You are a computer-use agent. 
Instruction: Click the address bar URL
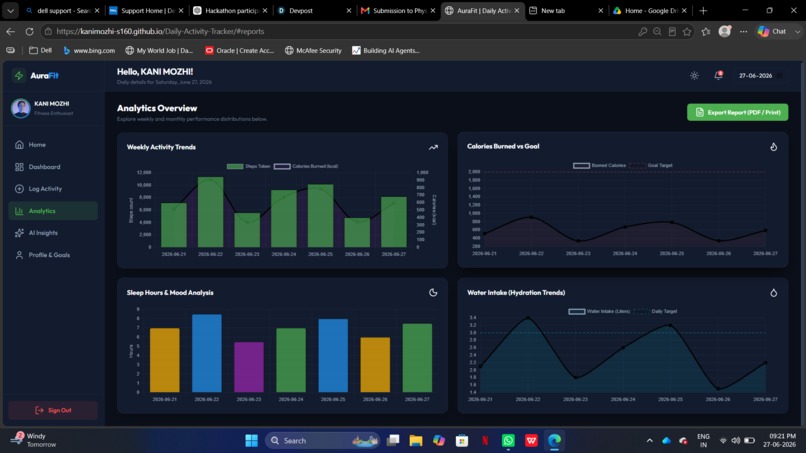[x=160, y=31]
